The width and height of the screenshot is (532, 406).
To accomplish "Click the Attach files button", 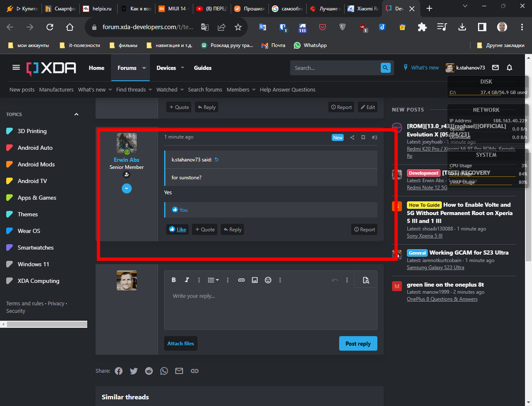I will [181, 344].
